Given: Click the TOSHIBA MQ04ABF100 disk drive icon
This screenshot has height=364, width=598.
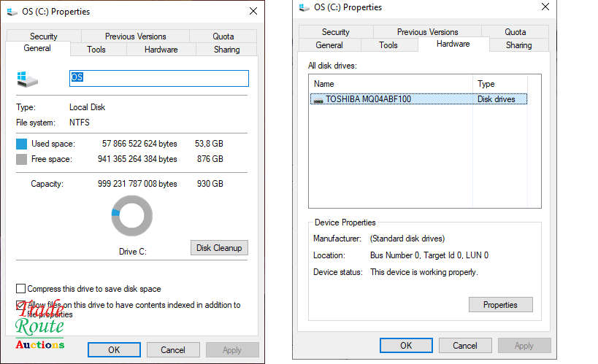Looking at the screenshot, I should (318, 100).
